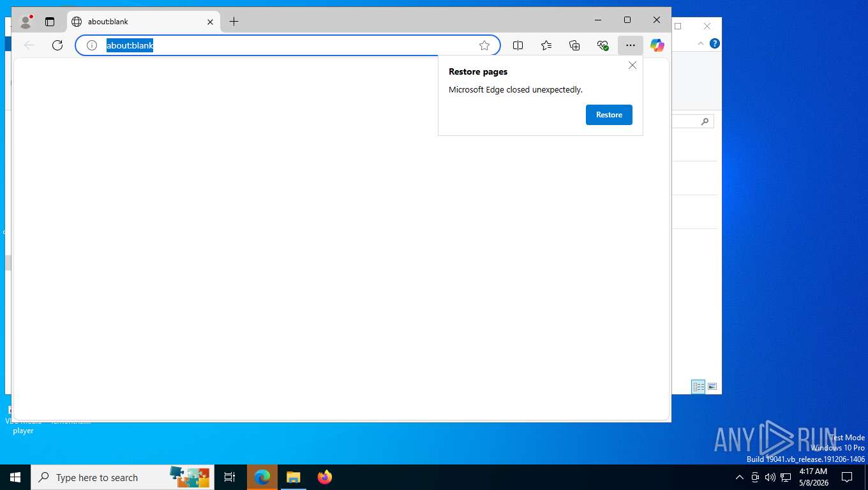Launch Firefox from the taskbar
The image size is (868, 490).
pos(325,477)
